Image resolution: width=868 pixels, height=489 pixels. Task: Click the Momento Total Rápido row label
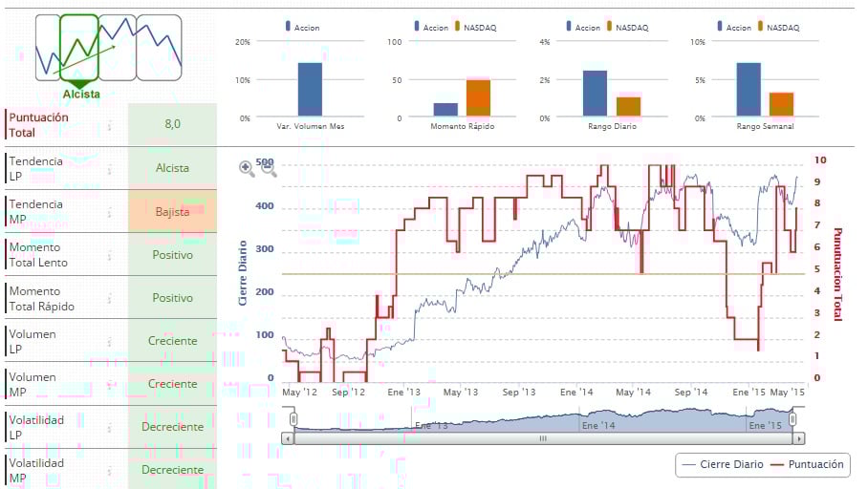tap(41, 299)
